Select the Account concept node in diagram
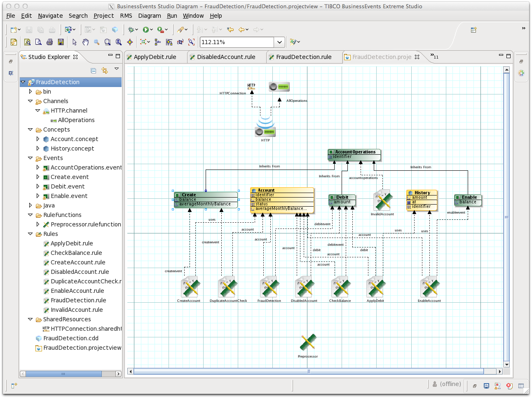The height and width of the screenshot is (398, 532). pos(282,200)
